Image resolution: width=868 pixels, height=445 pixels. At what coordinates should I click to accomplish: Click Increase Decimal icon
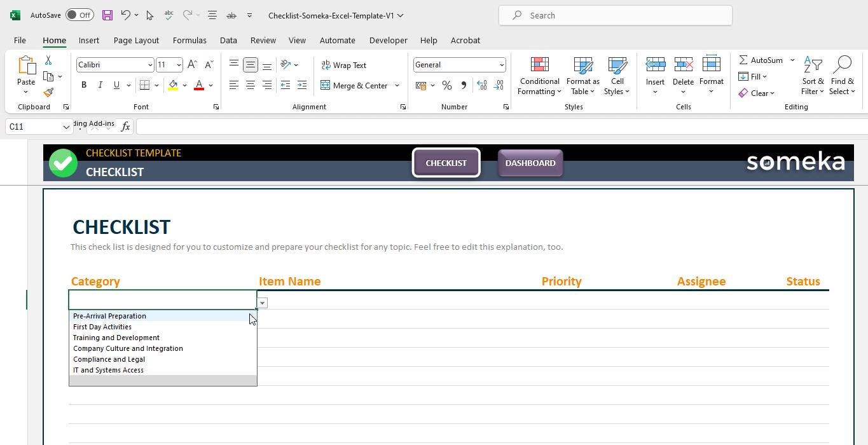[482, 85]
